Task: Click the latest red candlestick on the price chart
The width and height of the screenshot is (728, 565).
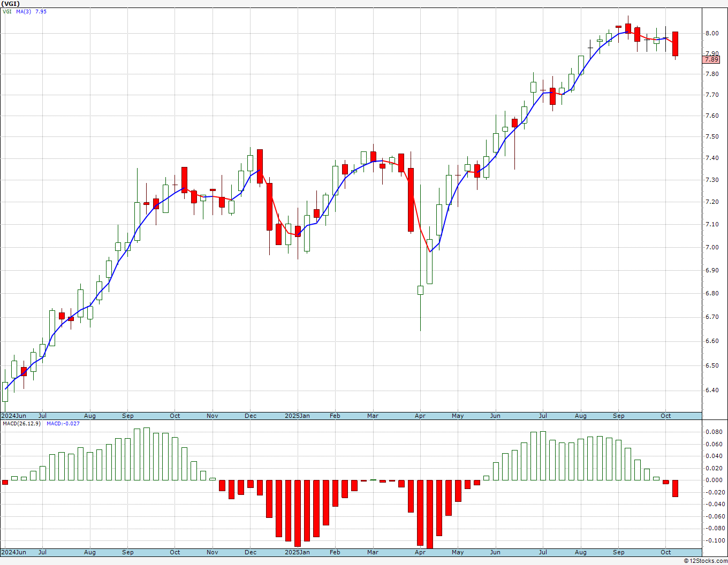Action: (675, 44)
